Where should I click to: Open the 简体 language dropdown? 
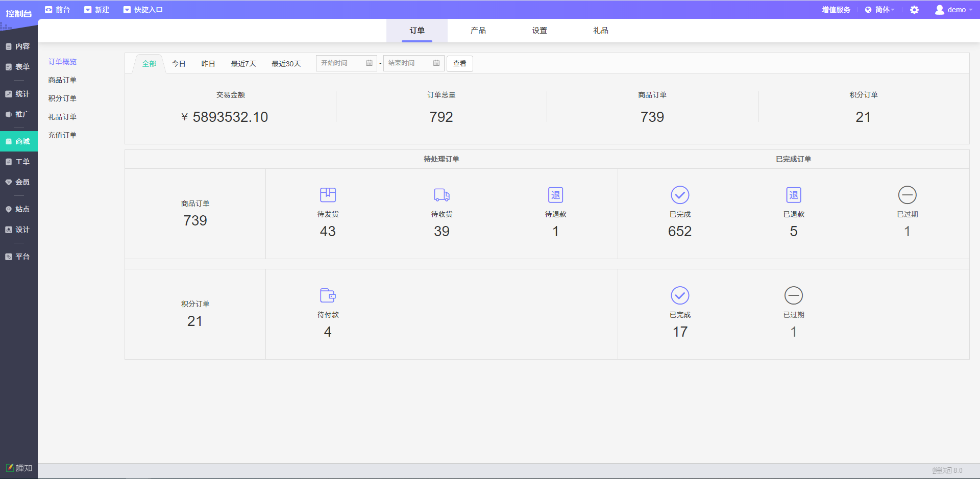tap(879, 10)
